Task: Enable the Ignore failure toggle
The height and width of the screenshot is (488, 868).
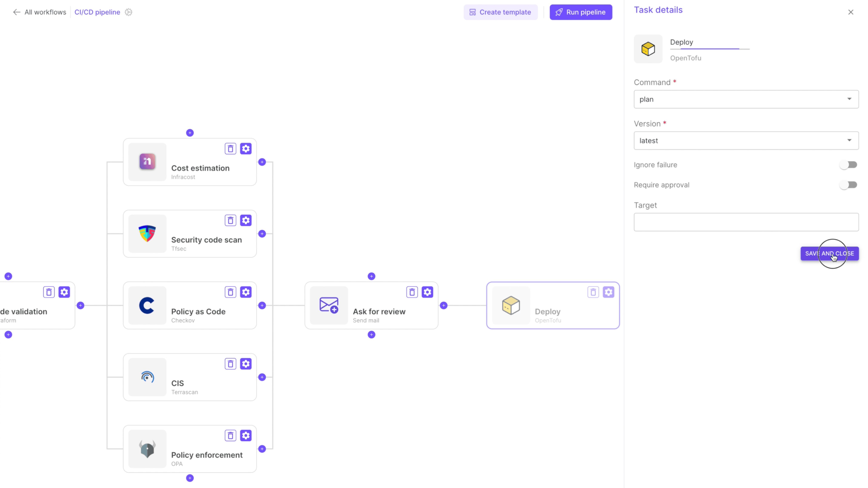Action: (x=848, y=165)
